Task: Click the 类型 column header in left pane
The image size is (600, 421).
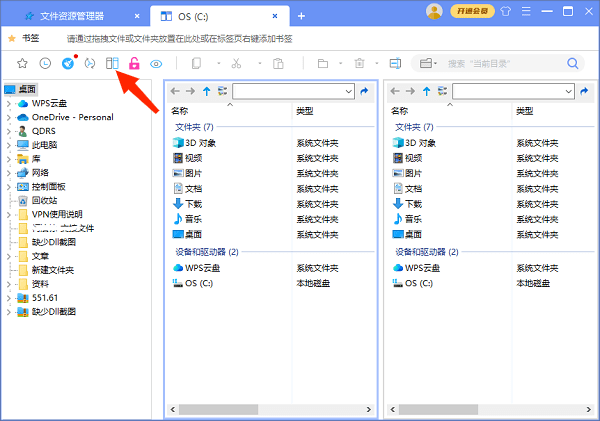Action: click(304, 111)
